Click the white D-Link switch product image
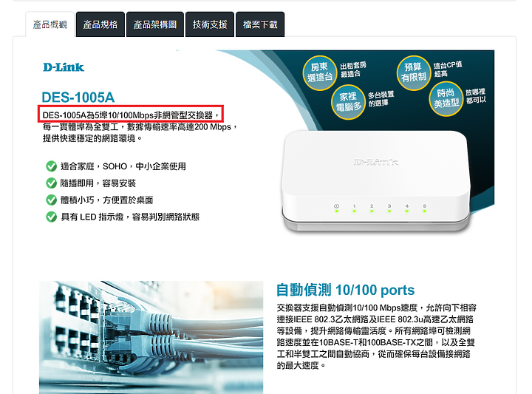 [x=376, y=181]
